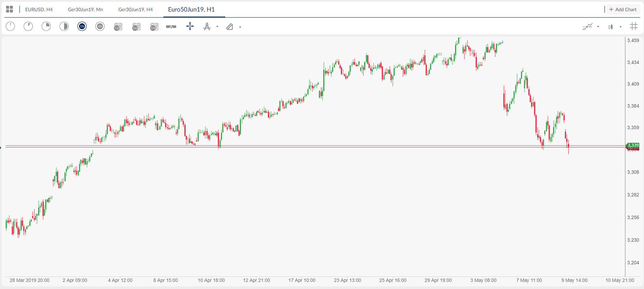
Task: Select the compass drawing tools icon
Action: [207, 27]
